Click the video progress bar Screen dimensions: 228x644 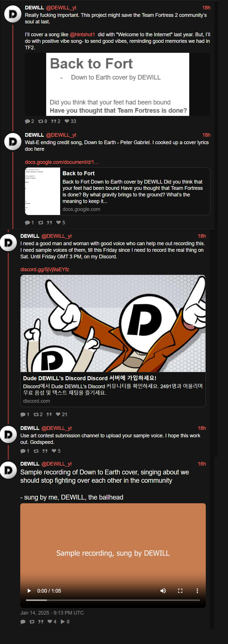(x=113, y=600)
